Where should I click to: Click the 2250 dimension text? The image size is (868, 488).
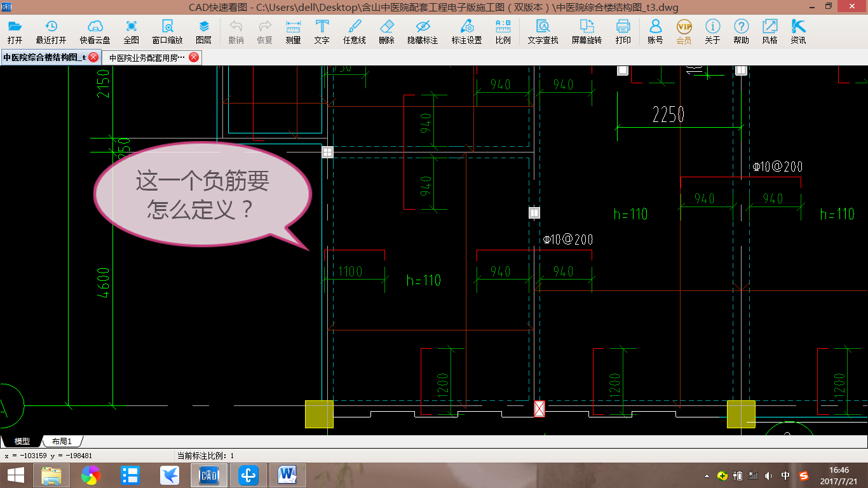pyautogui.click(x=668, y=114)
